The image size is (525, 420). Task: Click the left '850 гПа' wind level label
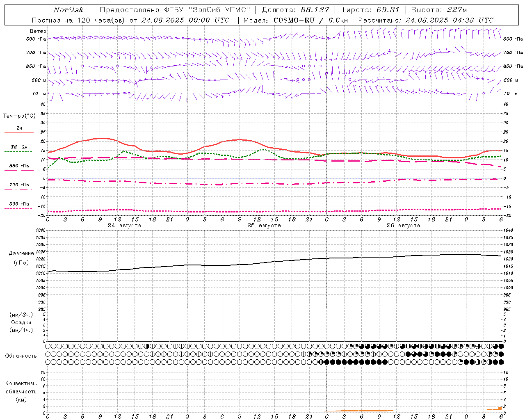[x=36, y=66]
